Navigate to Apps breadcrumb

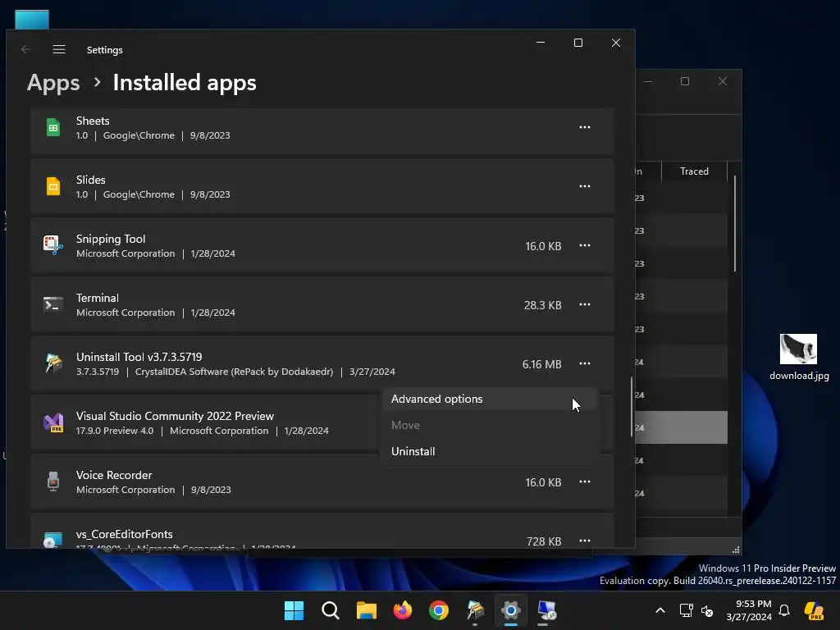53,83
